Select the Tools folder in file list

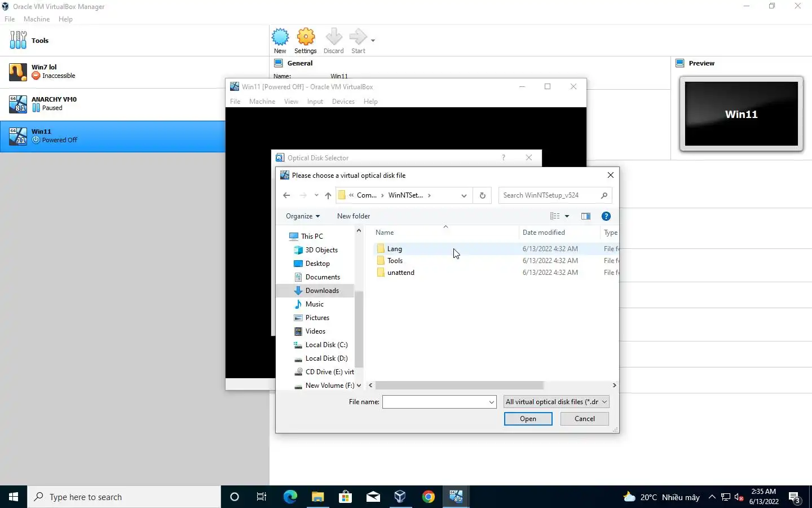click(x=395, y=261)
